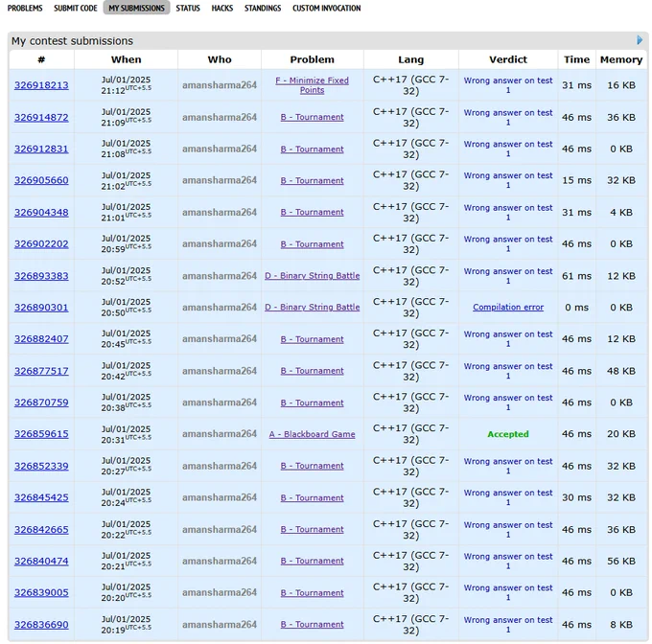Screen dimensions: 652x644
Task: Click the 30 ms time value
Action: click(x=577, y=497)
